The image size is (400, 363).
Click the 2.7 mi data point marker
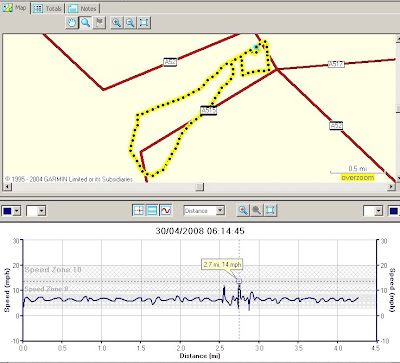click(239, 281)
